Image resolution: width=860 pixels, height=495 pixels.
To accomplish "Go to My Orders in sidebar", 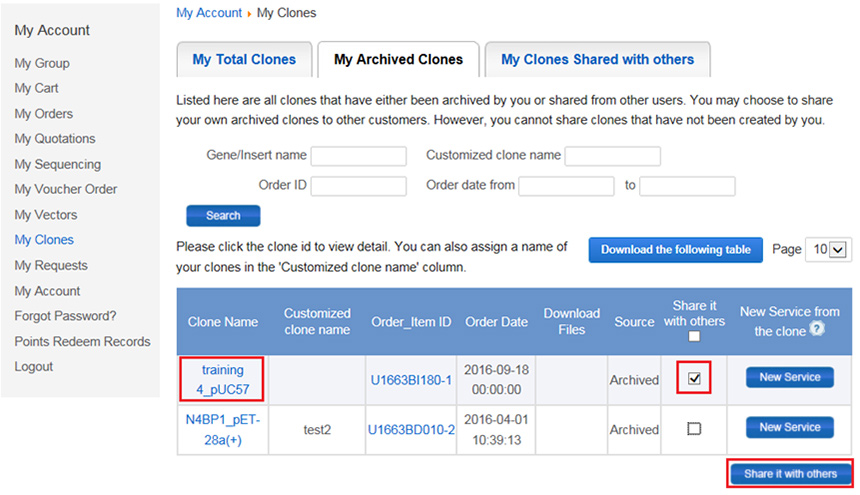I will point(43,114).
